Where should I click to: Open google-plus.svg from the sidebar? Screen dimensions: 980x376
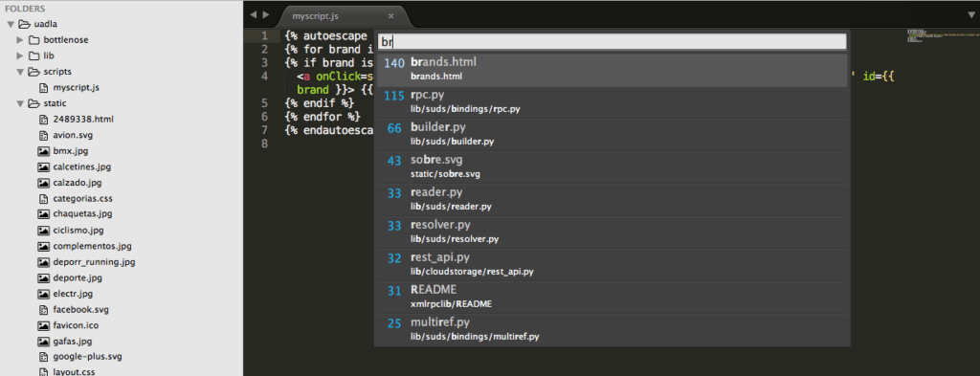point(87,357)
